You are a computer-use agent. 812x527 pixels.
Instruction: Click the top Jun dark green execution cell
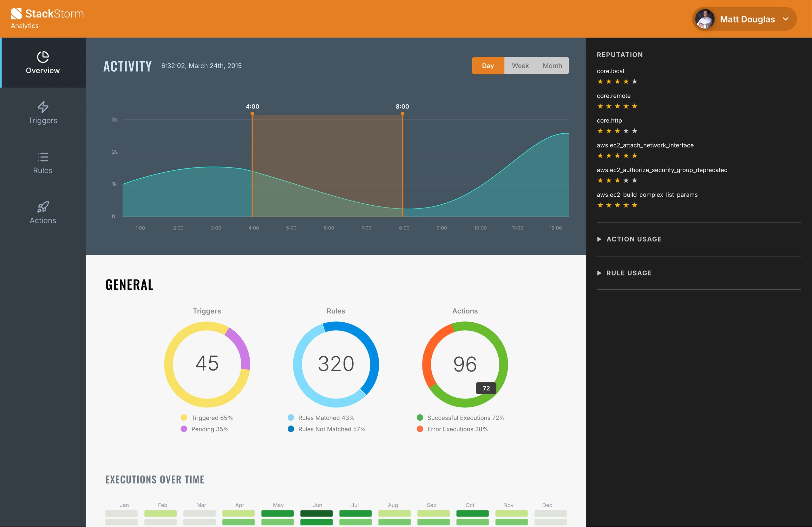click(317, 513)
